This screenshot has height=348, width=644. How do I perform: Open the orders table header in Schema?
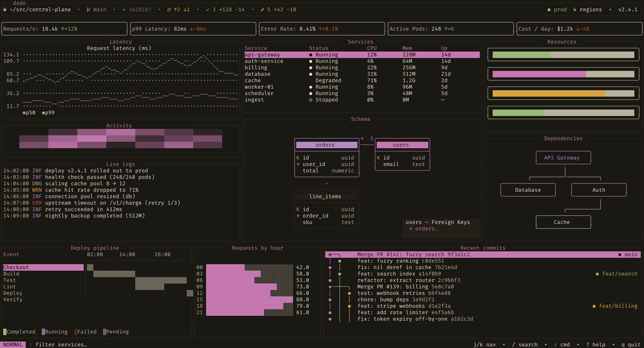(327, 145)
